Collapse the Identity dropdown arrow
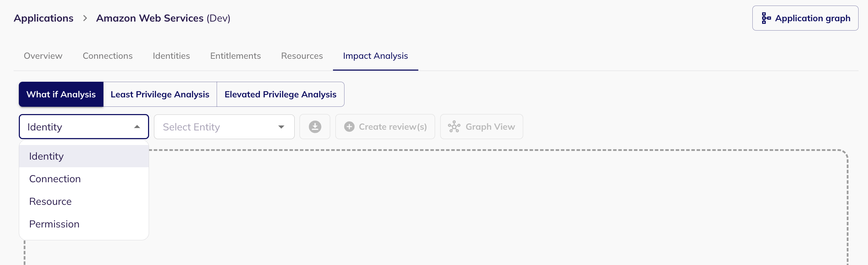The image size is (868, 265). (137, 127)
